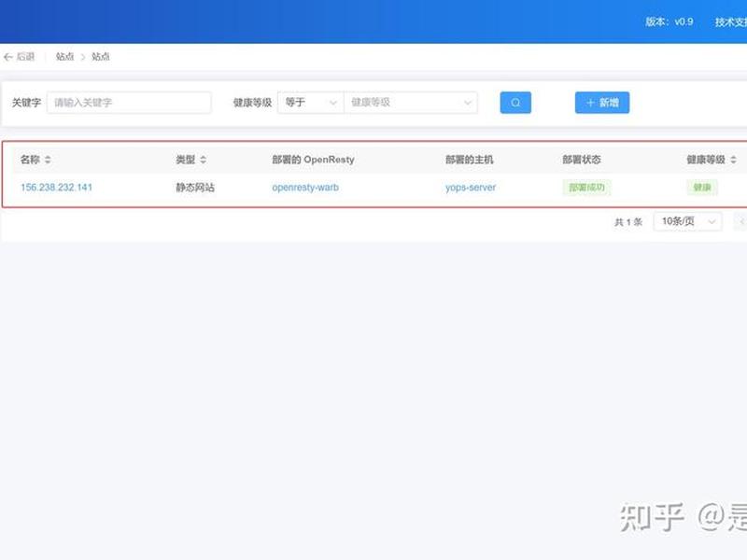
Task: Click the 部署的 OpenResty column header
Action: tap(313, 160)
